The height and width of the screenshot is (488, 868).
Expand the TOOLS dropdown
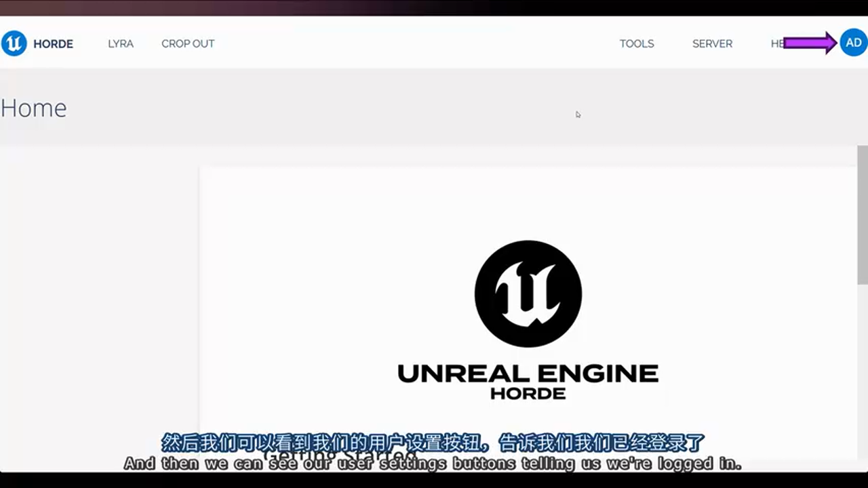(636, 44)
